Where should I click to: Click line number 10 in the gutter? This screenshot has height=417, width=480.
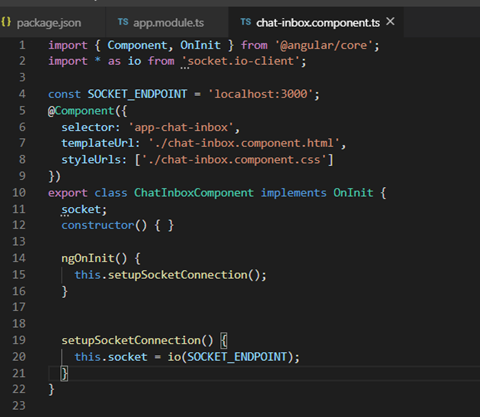click(x=19, y=192)
